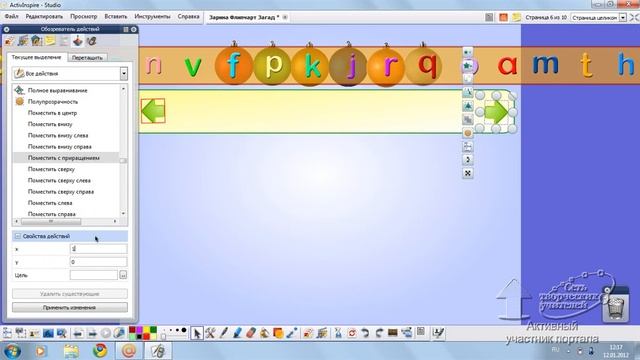
Task: Open the 'Файл' menu
Action: pos(11,17)
